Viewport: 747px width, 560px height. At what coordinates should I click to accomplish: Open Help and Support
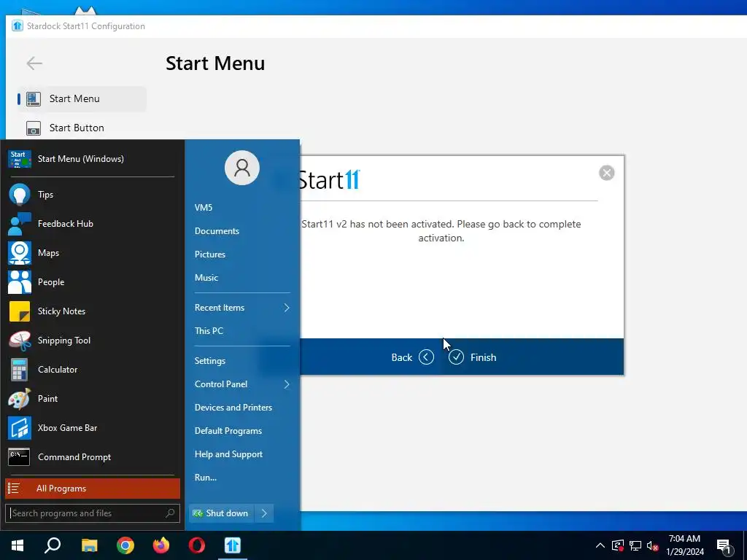[x=228, y=454]
